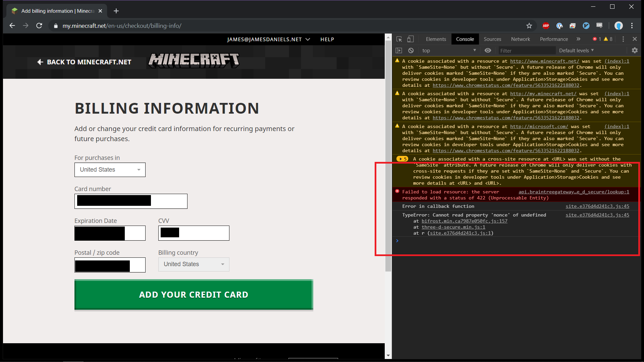
Task: Open a new browser tab
Action: 116,11
